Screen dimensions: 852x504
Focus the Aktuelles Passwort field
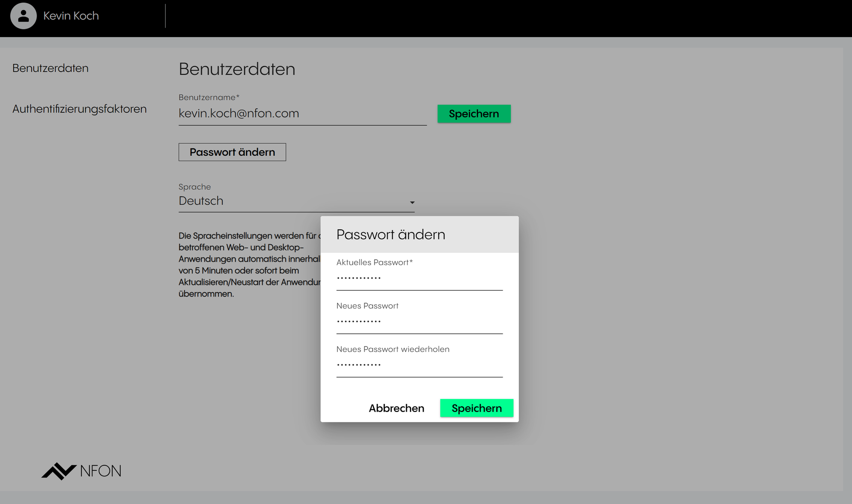coord(419,279)
